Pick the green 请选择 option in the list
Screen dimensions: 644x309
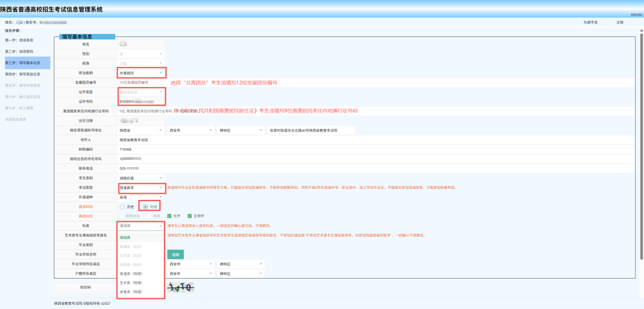tap(141, 237)
